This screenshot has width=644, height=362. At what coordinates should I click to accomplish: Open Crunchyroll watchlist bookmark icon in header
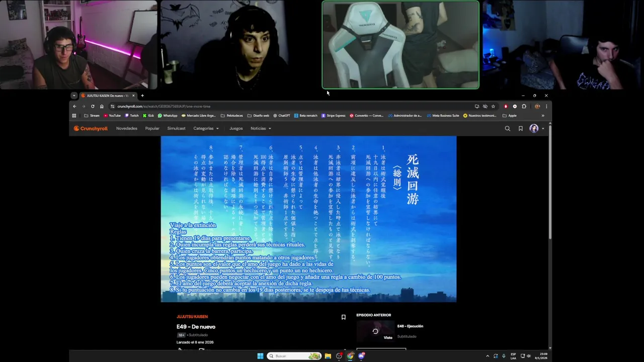520,129
